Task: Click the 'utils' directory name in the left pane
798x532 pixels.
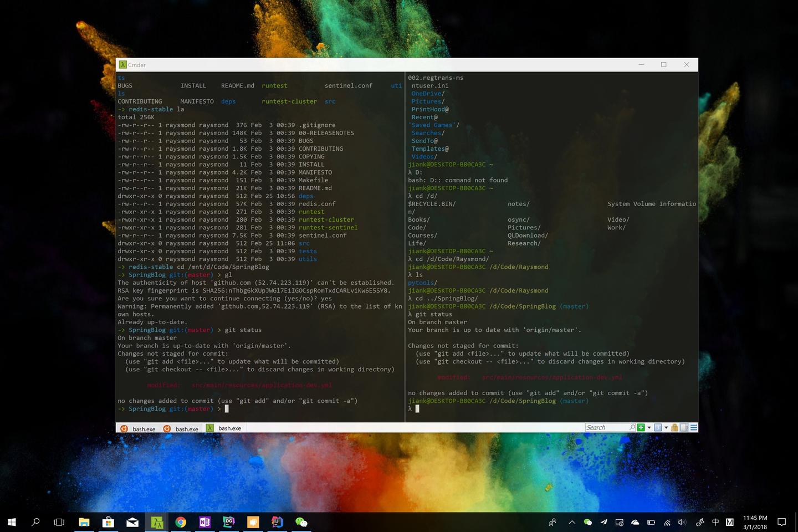Action: 308,259
